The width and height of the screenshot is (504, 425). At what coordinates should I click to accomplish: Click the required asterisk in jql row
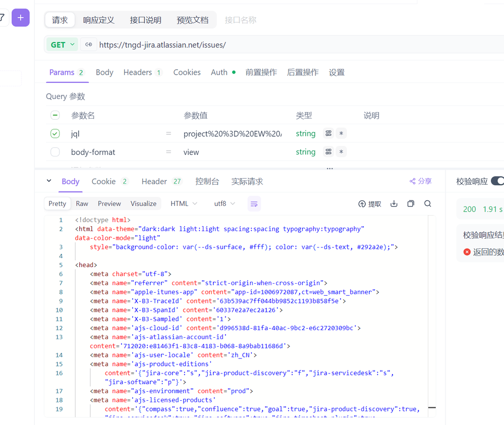(x=341, y=133)
